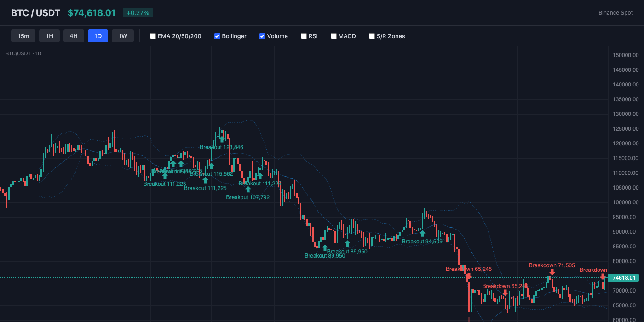The image size is (644, 322).
Task: Click the Breakout 123,846 green arrow marker
Action: tap(222, 139)
